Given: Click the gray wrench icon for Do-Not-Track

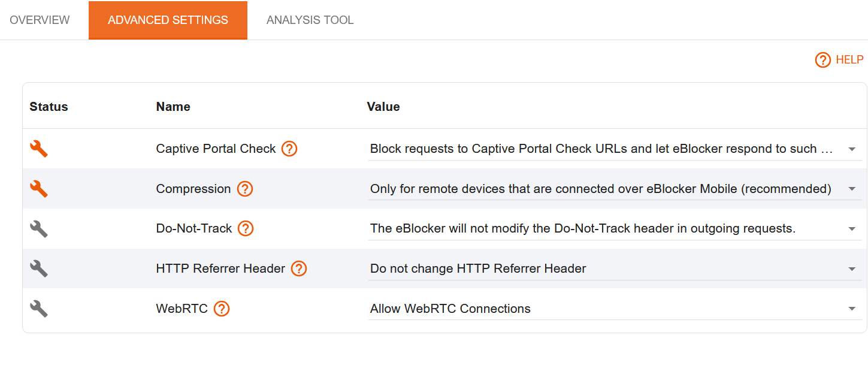Looking at the screenshot, I should click(x=38, y=228).
